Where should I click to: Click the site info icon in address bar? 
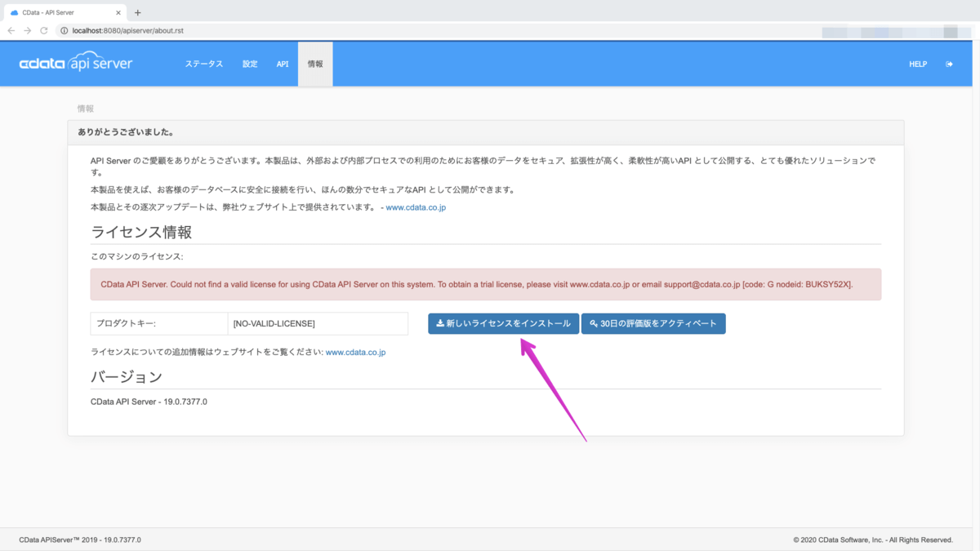(x=65, y=30)
